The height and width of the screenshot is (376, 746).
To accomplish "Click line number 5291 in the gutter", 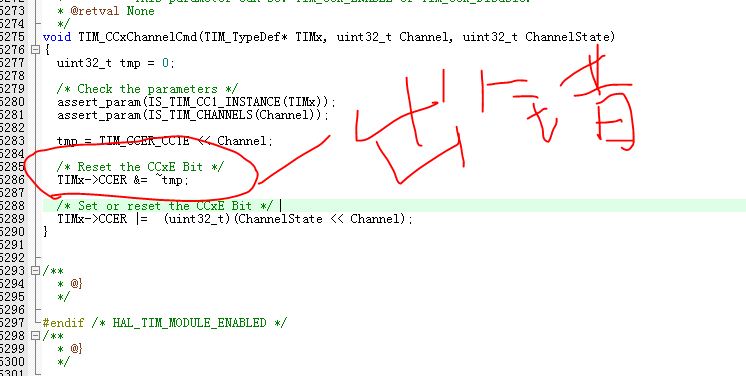I will pos(12,245).
